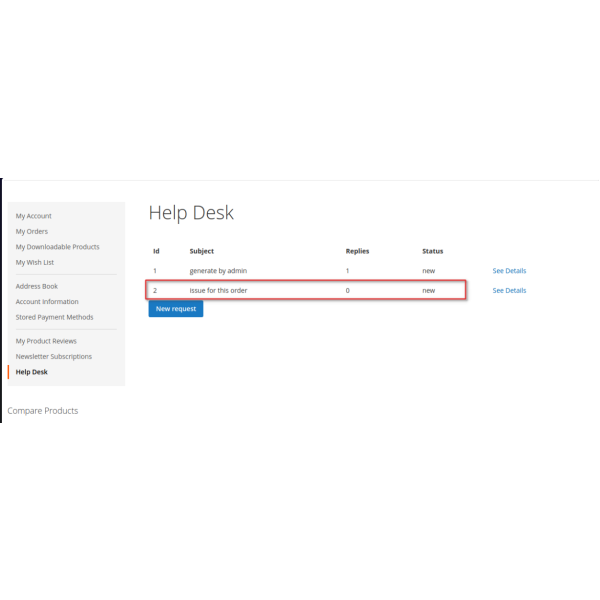
Task: Navigate to Account Information
Action: click(x=47, y=301)
